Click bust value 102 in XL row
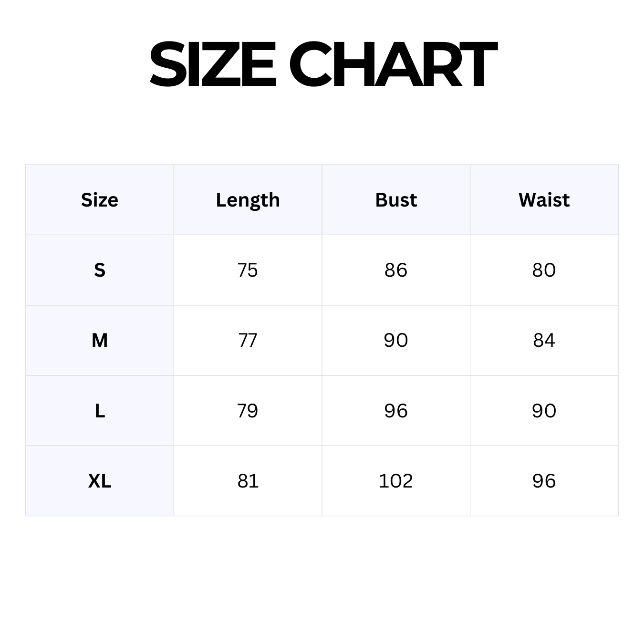644x644 pixels. click(x=396, y=481)
